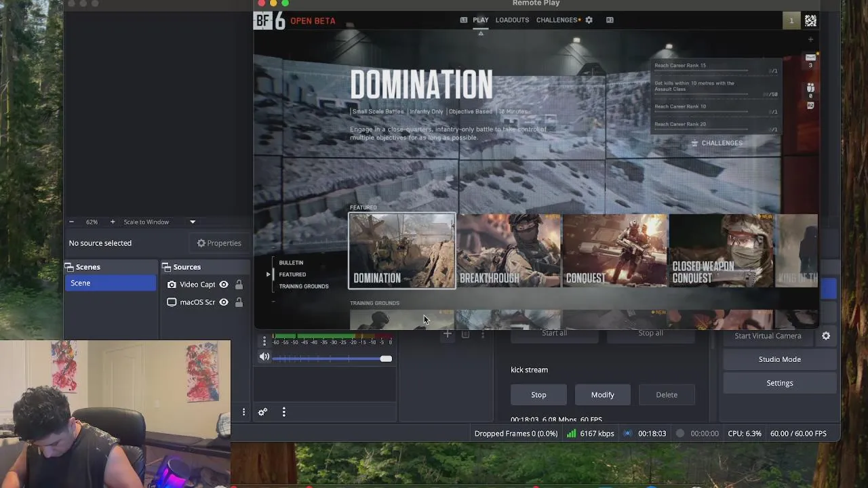Select the CONQUEST mode card
Image resolution: width=868 pixels, height=488 pixels.
coord(615,251)
